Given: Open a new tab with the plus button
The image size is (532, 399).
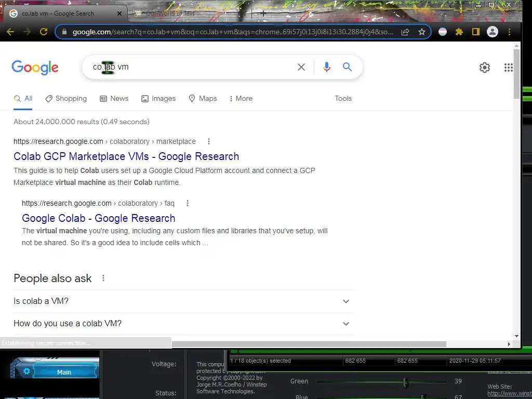Looking at the screenshot, I should [263, 14].
